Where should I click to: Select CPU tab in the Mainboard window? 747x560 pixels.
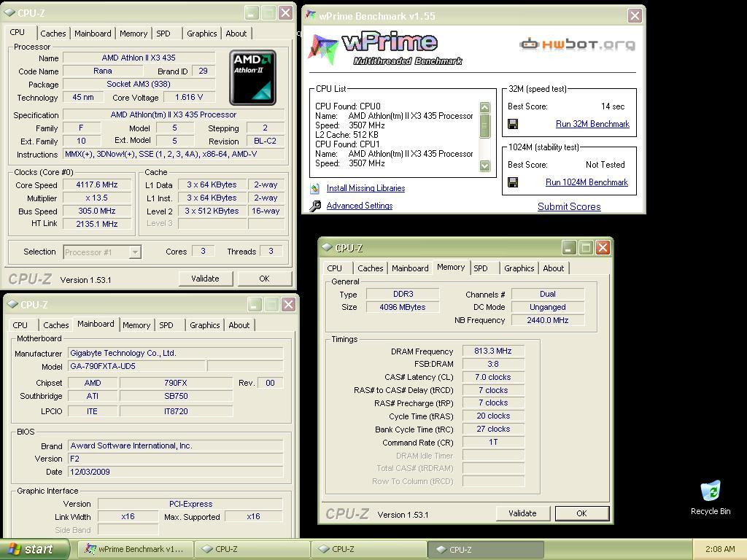(x=20, y=324)
